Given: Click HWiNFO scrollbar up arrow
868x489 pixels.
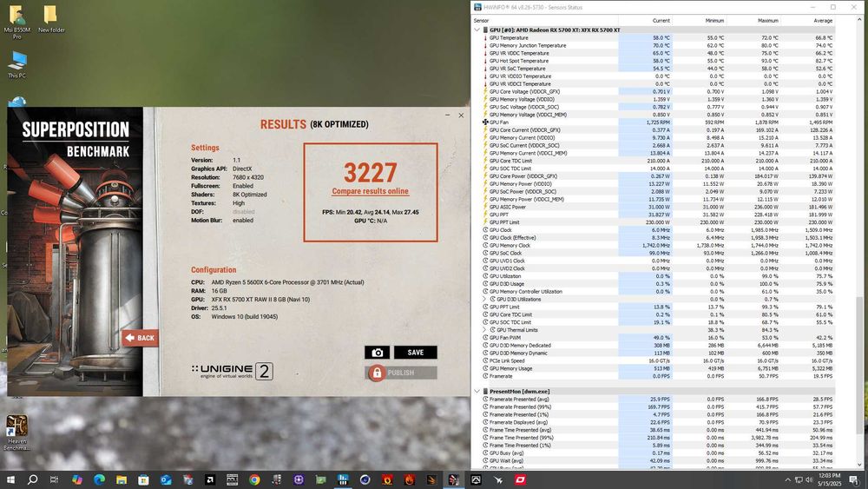Looking at the screenshot, I should coord(859,20).
